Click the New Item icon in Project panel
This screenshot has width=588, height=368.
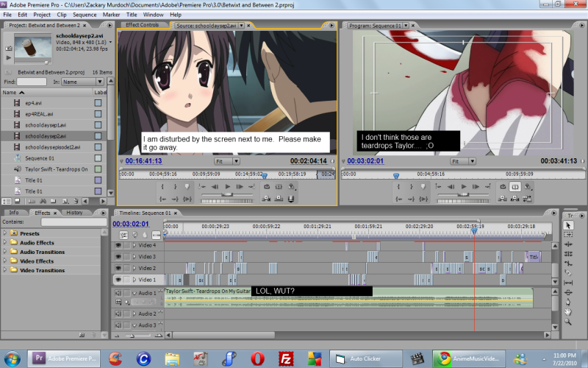65,201
